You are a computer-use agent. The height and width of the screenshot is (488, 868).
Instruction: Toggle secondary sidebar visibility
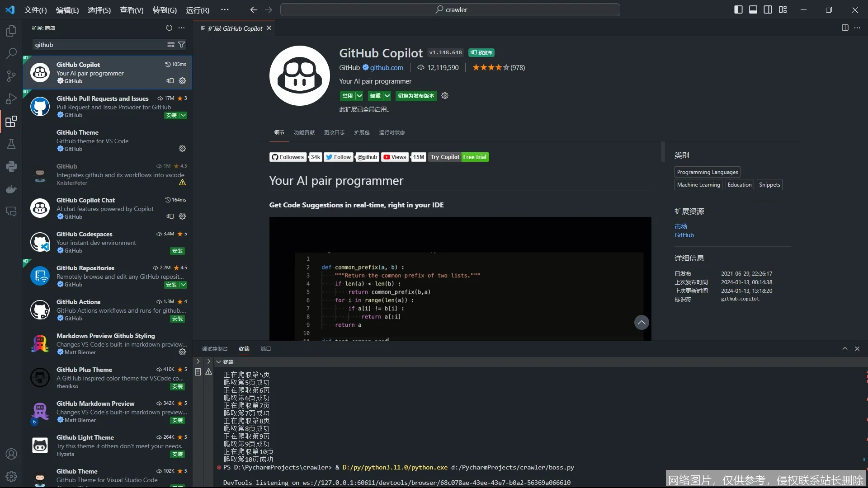(768, 9)
